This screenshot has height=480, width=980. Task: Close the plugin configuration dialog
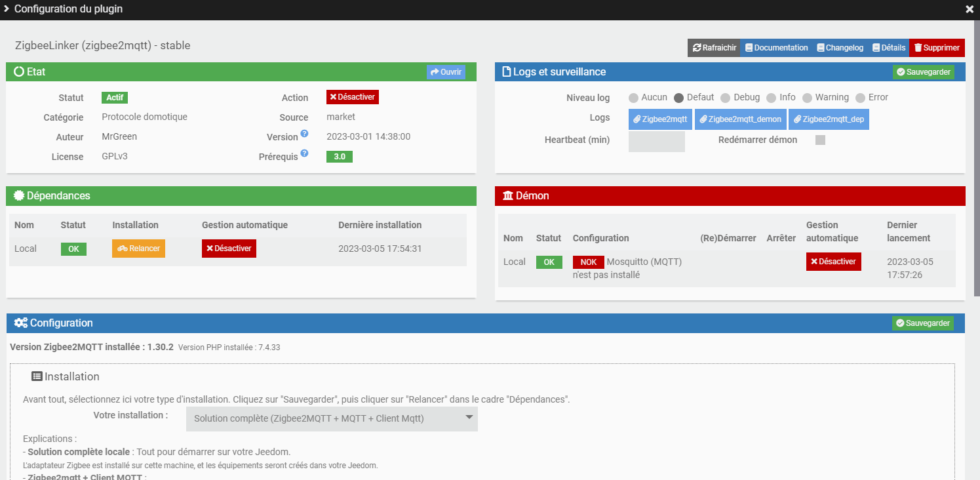pos(970,9)
